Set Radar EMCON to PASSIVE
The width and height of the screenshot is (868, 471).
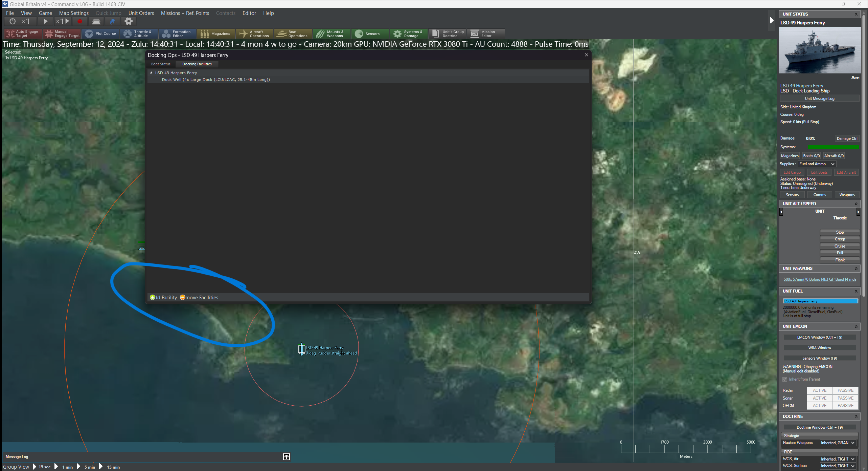coord(846,390)
